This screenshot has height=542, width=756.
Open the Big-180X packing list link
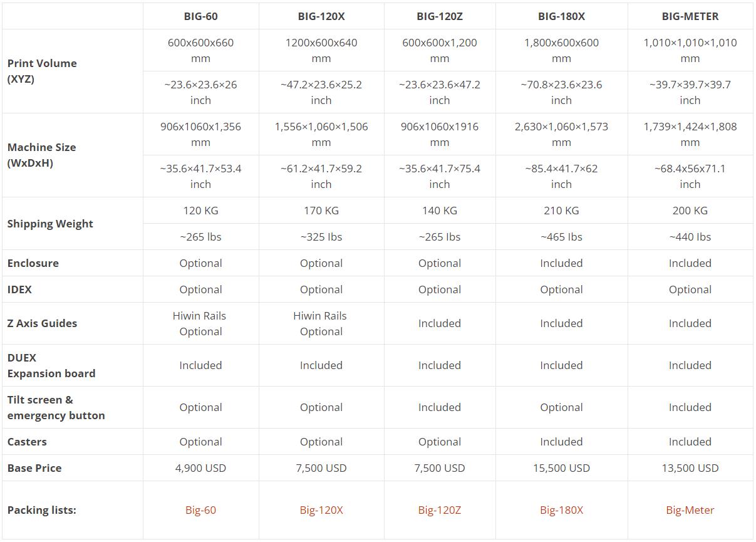(561, 510)
